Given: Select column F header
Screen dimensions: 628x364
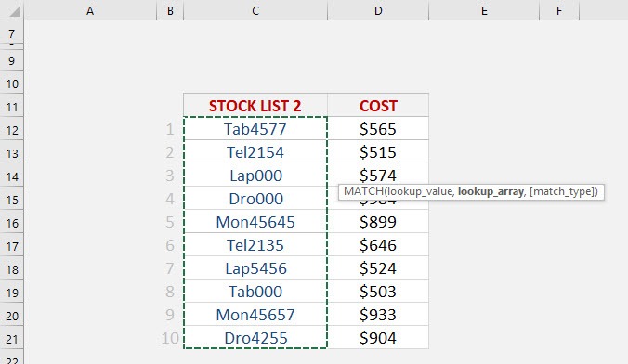Looking at the screenshot, I should (559, 10).
